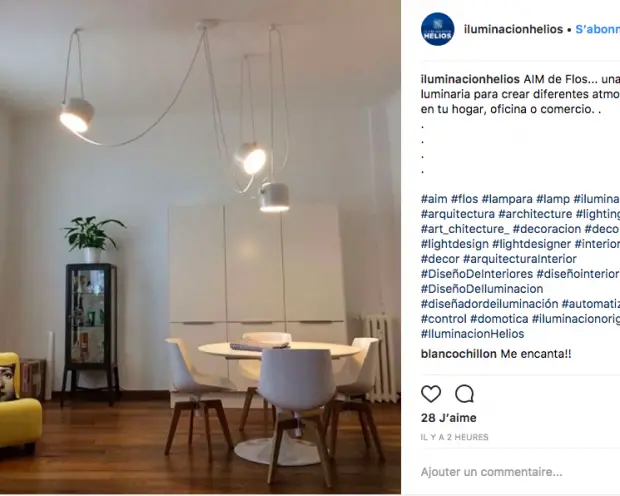The height and width of the screenshot is (496, 620).
Task: Visit the blancochillon commenter profile
Action: point(459,354)
